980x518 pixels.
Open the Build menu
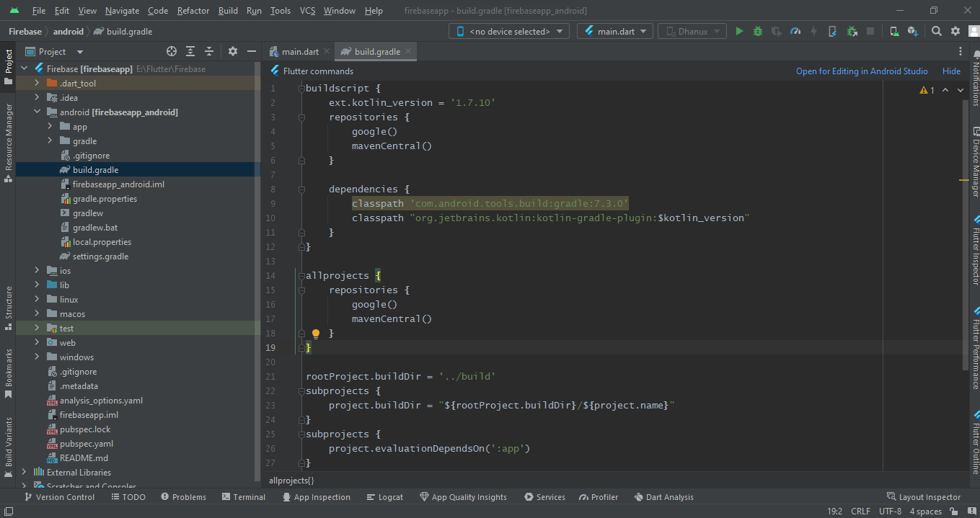coord(228,11)
